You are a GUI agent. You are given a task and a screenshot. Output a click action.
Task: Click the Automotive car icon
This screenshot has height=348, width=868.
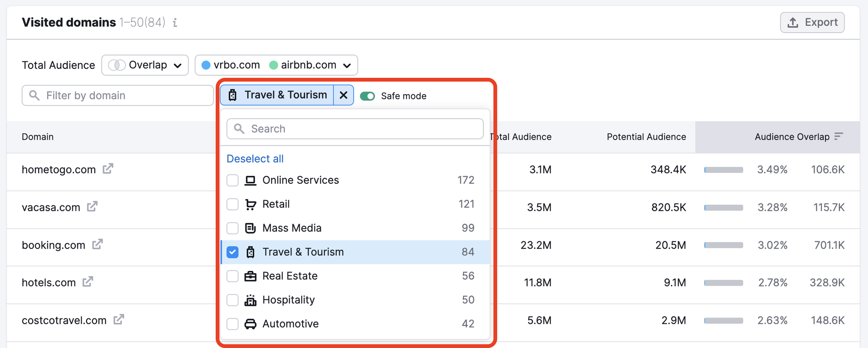[x=251, y=324]
